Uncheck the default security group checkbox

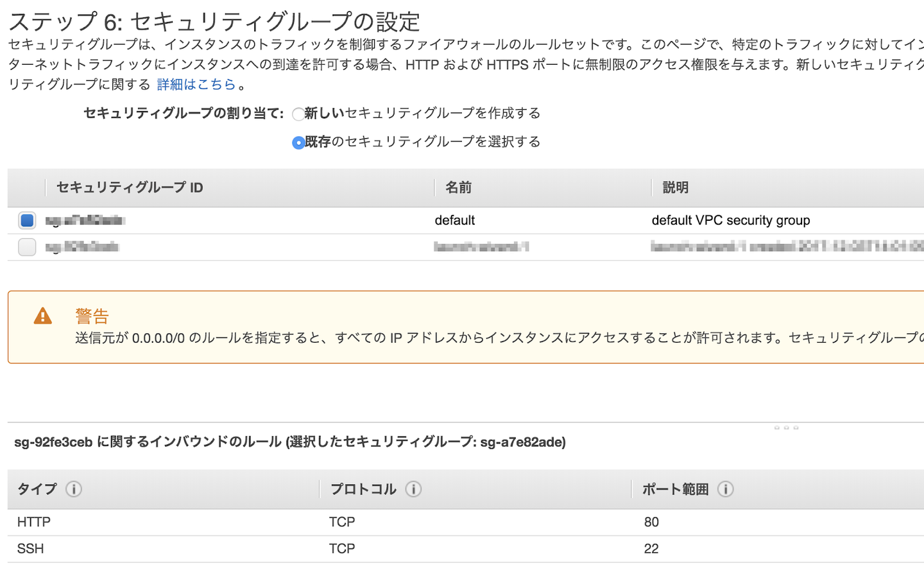27,221
